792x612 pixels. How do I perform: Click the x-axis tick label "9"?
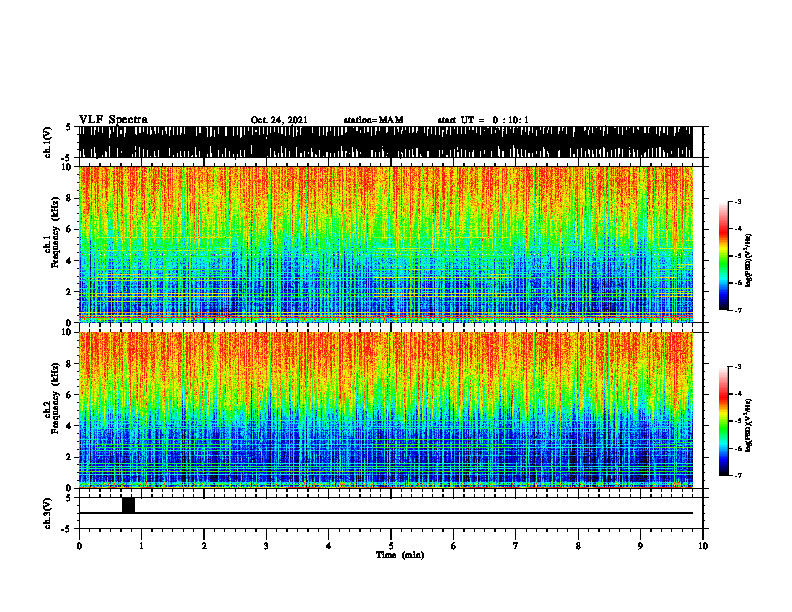[x=640, y=546]
